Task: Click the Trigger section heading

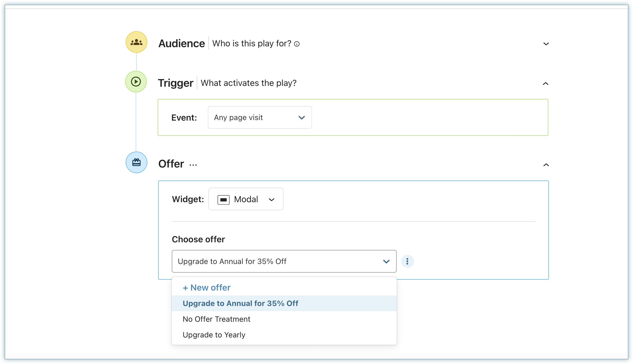Action: (x=176, y=83)
